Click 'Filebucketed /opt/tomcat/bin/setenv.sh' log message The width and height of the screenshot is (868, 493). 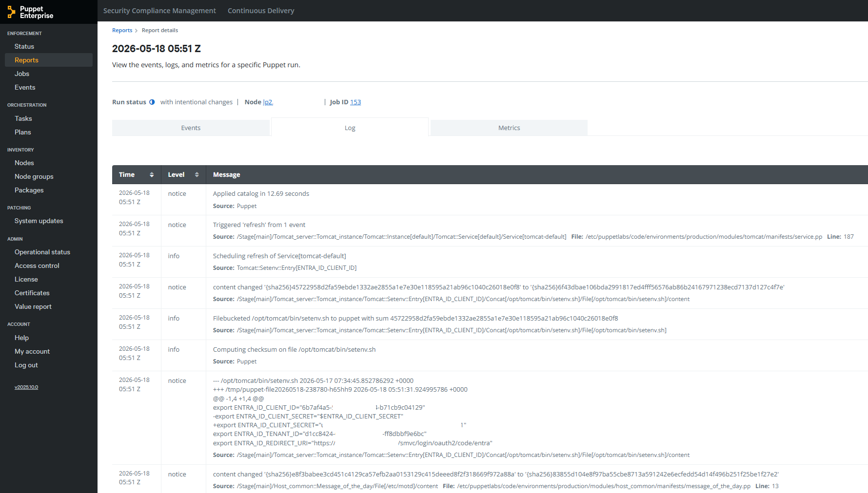[x=415, y=319]
